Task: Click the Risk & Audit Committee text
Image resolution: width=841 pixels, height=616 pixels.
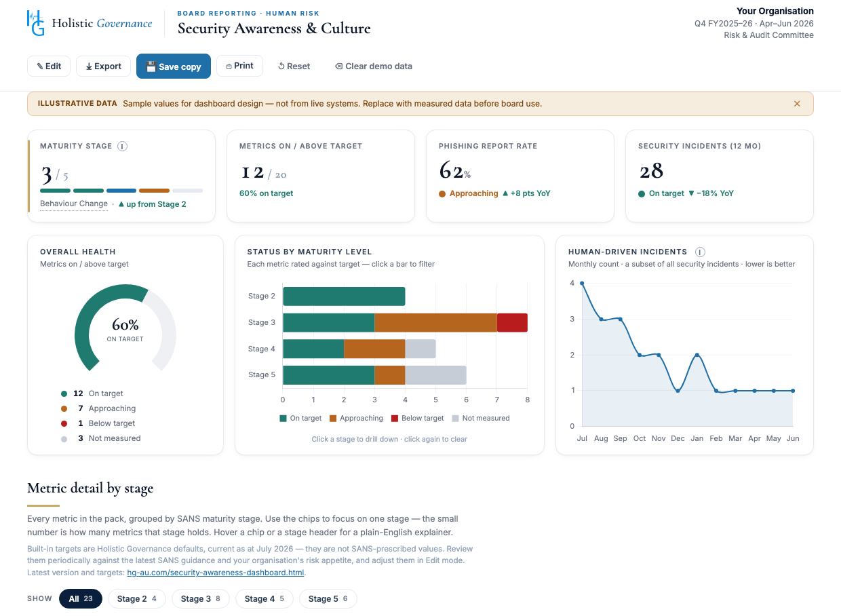Action: [769, 35]
